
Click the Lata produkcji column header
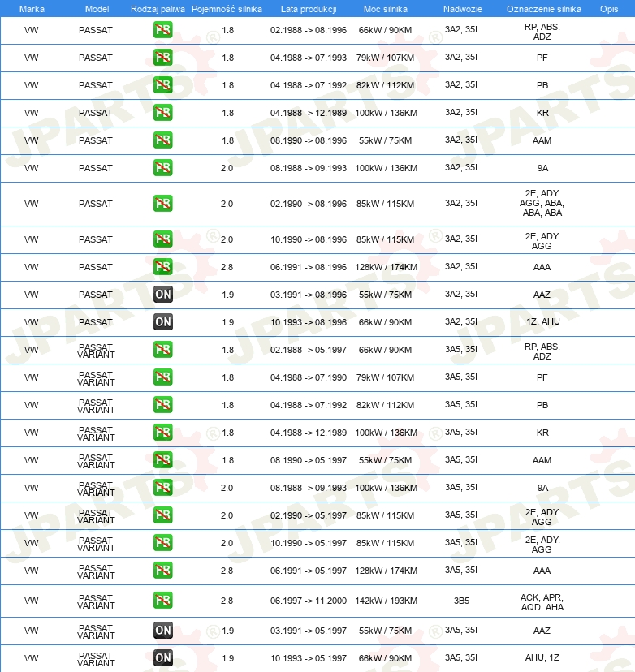click(x=309, y=9)
